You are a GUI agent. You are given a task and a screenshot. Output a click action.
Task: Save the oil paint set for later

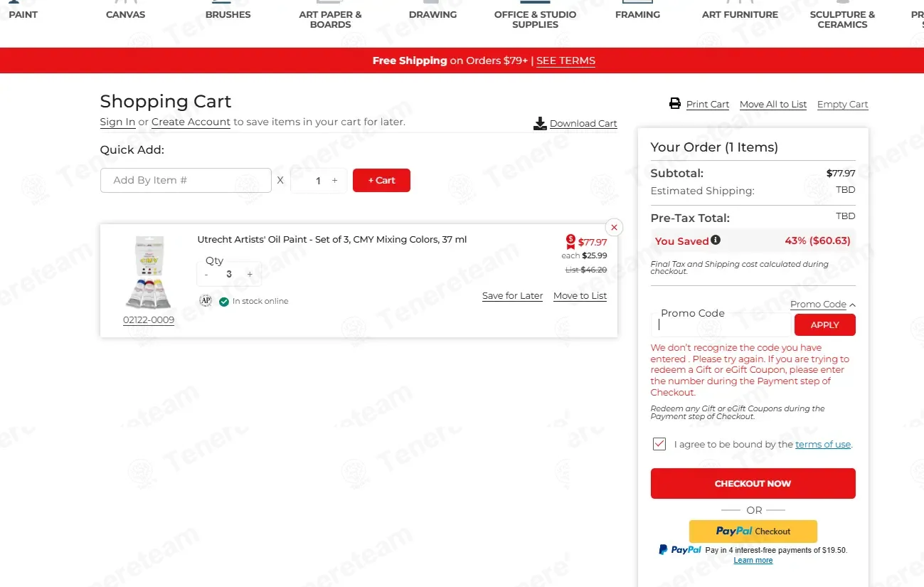click(512, 296)
